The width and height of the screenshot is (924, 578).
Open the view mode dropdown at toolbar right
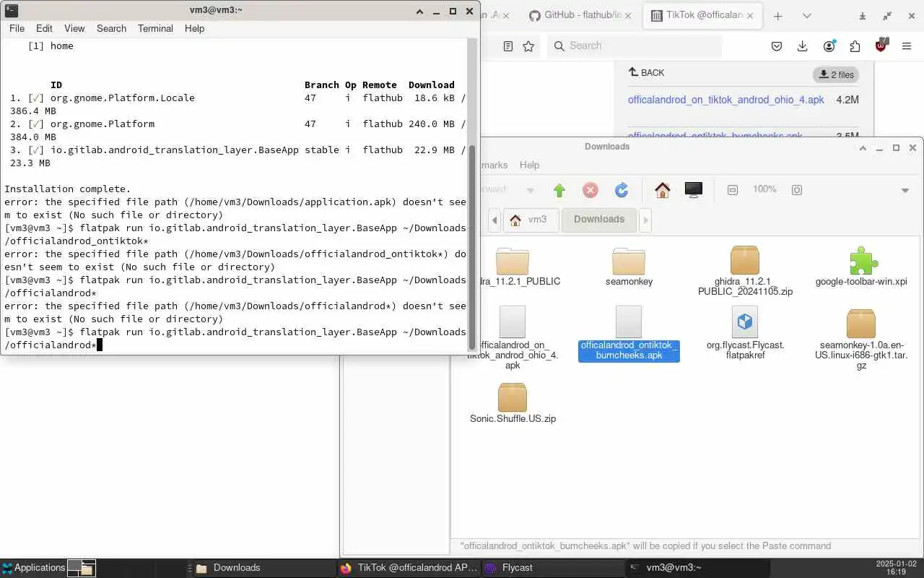905,190
